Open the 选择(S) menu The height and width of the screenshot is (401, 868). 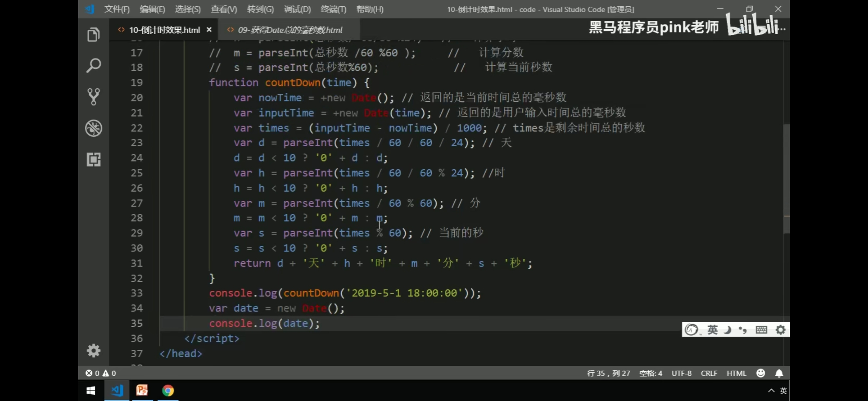tap(188, 9)
